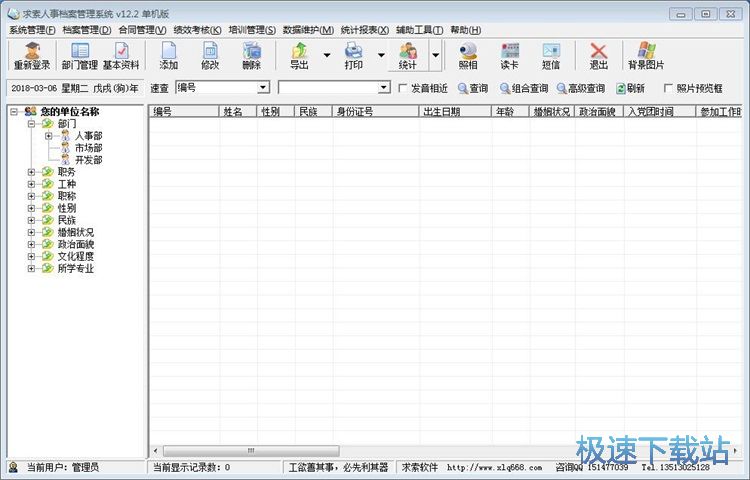
Task: Click the 打印 (print) icon
Action: coord(353,56)
